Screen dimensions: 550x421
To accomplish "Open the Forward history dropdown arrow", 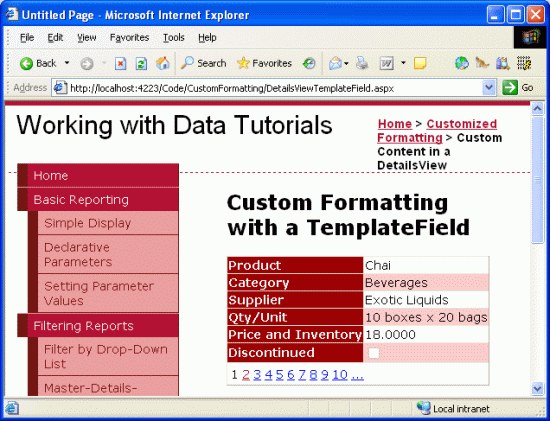I will coord(104,64).
